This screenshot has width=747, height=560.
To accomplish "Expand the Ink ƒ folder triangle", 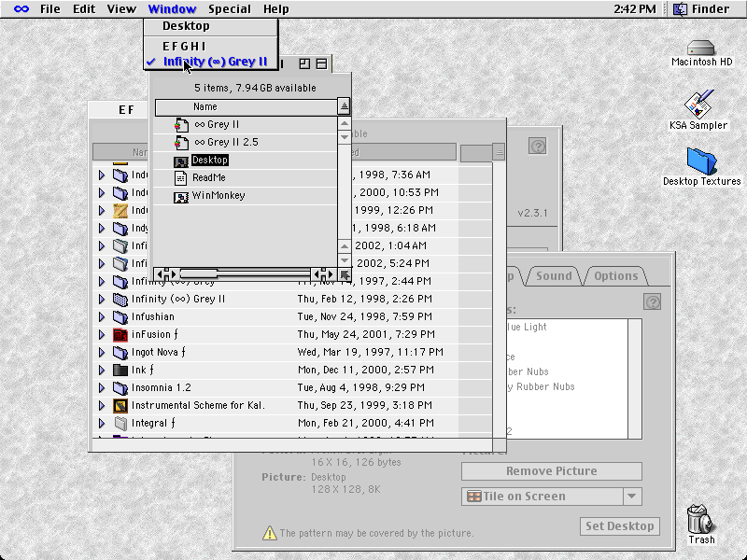I will click(x=102, y=370).
